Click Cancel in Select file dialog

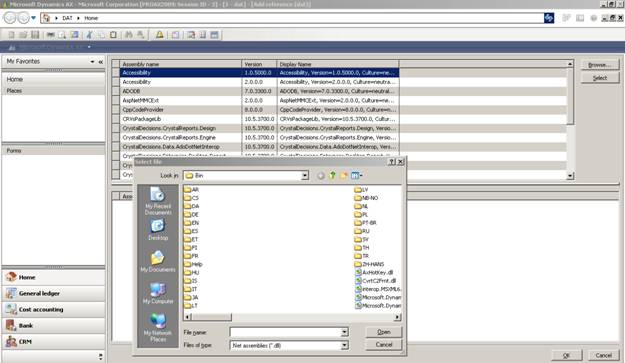[384, 345]
